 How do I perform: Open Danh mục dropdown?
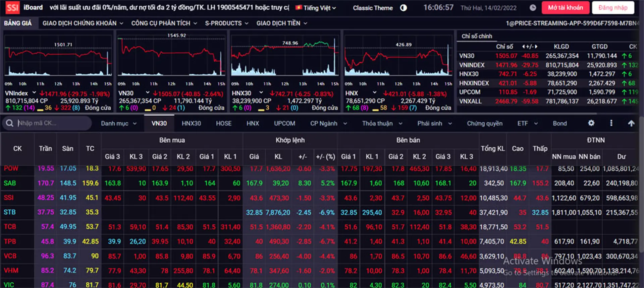(x=119, y=123)
